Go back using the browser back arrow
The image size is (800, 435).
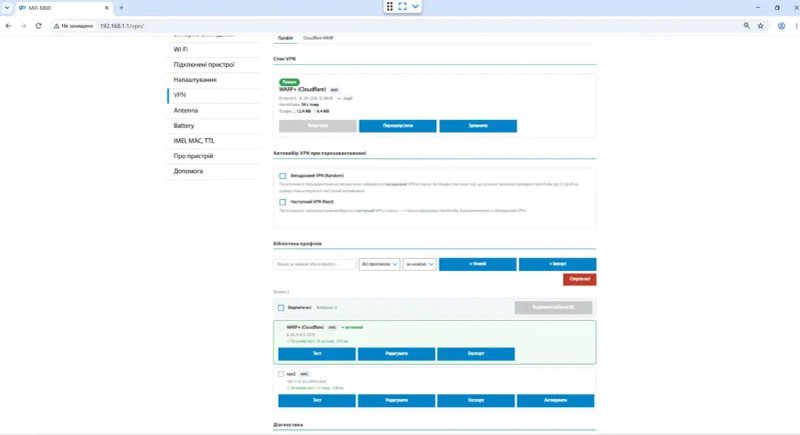click(x=8, y=25)
